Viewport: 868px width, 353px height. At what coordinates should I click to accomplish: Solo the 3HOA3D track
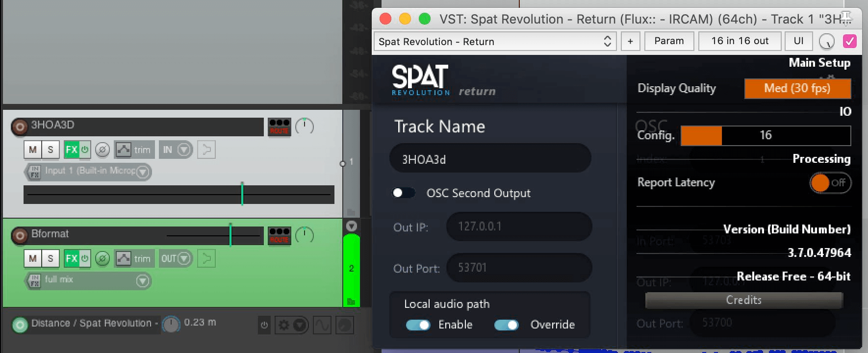click(x=50, y=150)
